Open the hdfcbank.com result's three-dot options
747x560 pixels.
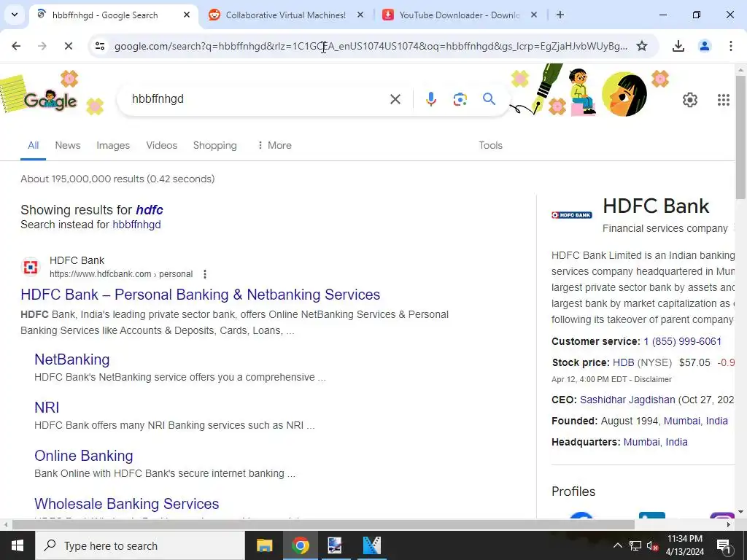point(205,274)
